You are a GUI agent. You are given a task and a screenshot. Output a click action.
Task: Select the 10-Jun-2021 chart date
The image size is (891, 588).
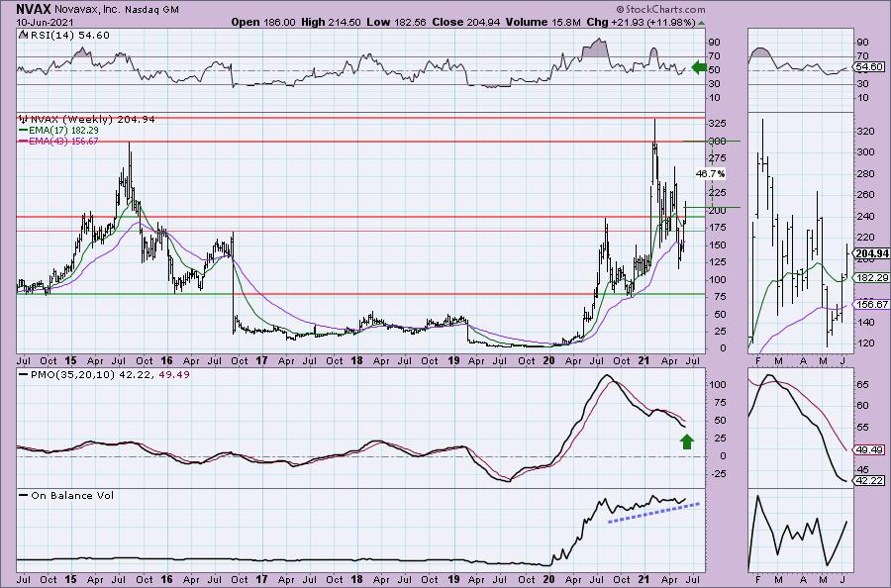coord(45,22)
